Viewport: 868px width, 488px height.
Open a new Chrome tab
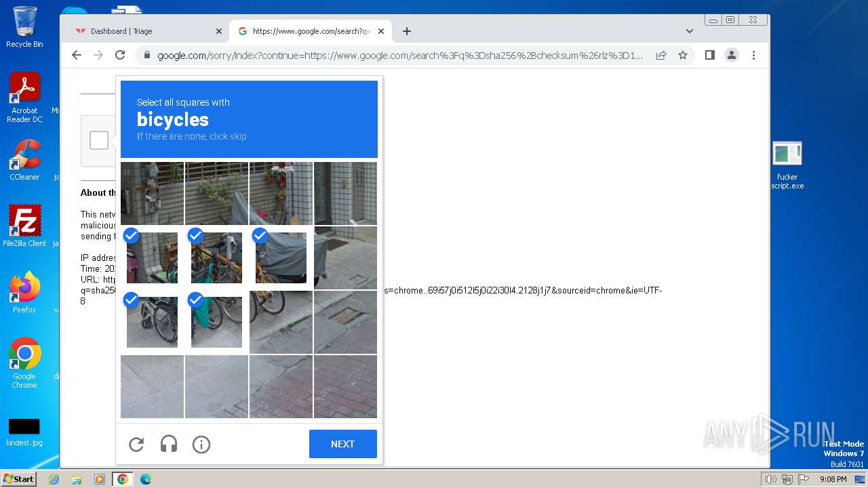coord(407,31)
